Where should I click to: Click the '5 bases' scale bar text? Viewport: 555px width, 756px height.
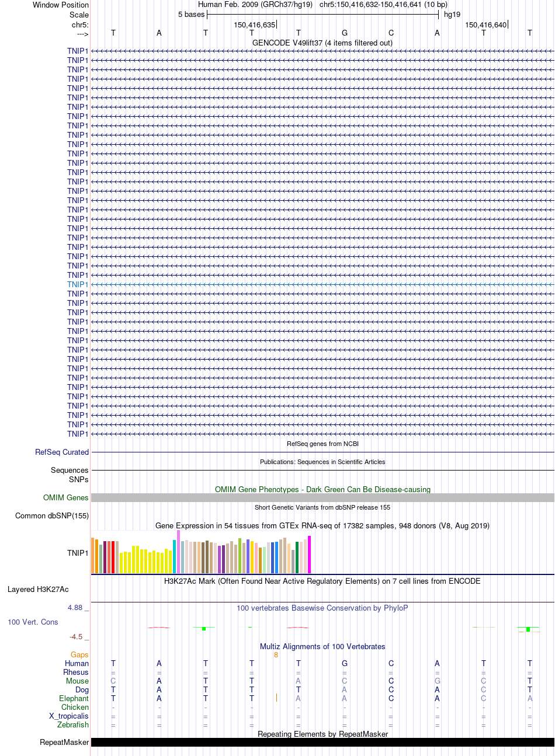click(x=191, y=15)
